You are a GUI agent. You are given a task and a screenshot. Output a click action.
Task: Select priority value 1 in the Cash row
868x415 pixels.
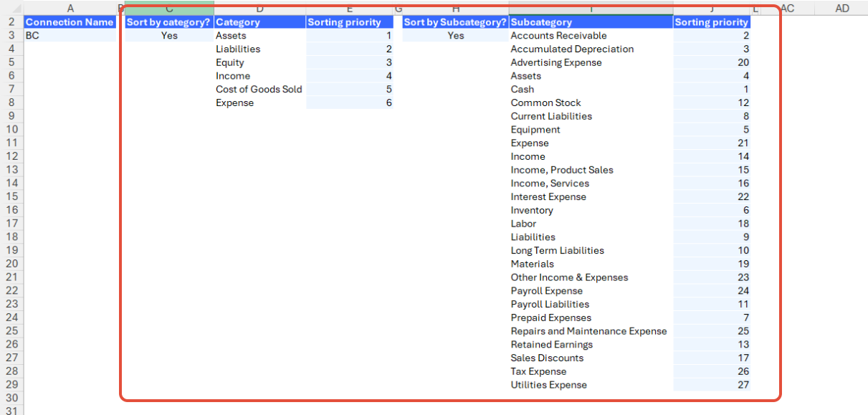pos(712,89)
